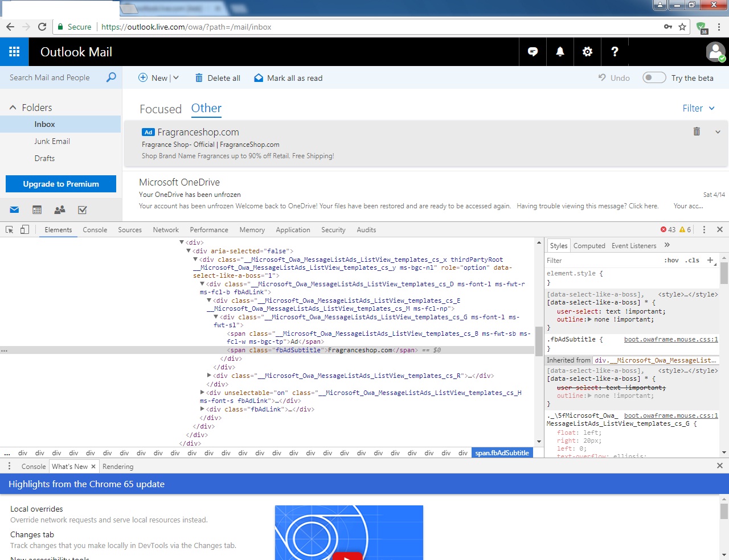The width and height of the screenshot is (729, 560).
Task: Click the Styles Filter input
Action: (x=602, y=260)
